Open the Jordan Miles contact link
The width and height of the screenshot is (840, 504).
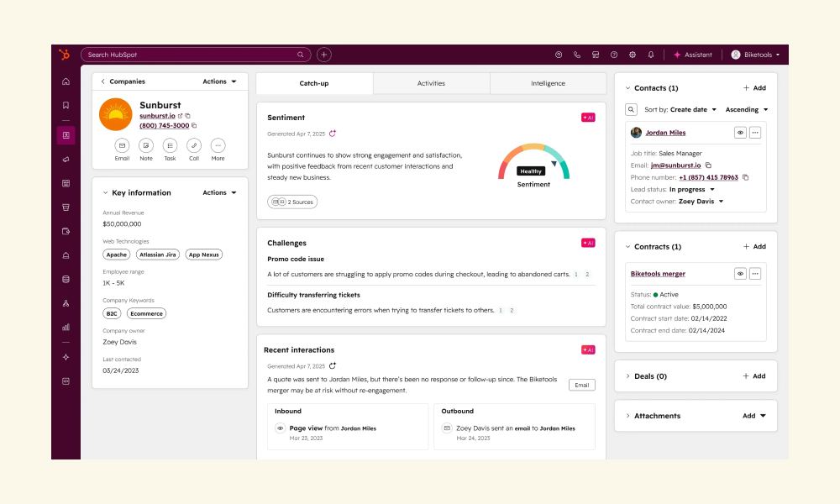point(665,133)
